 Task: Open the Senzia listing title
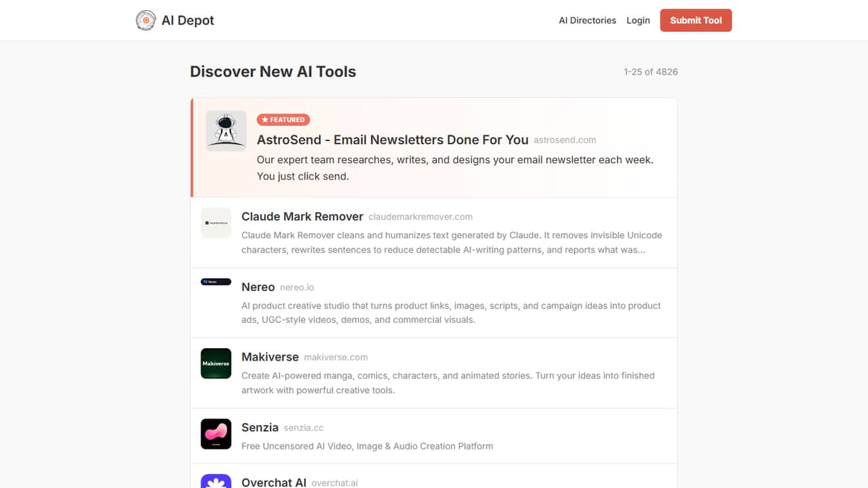pyautogui.click(x=260, y=427)
